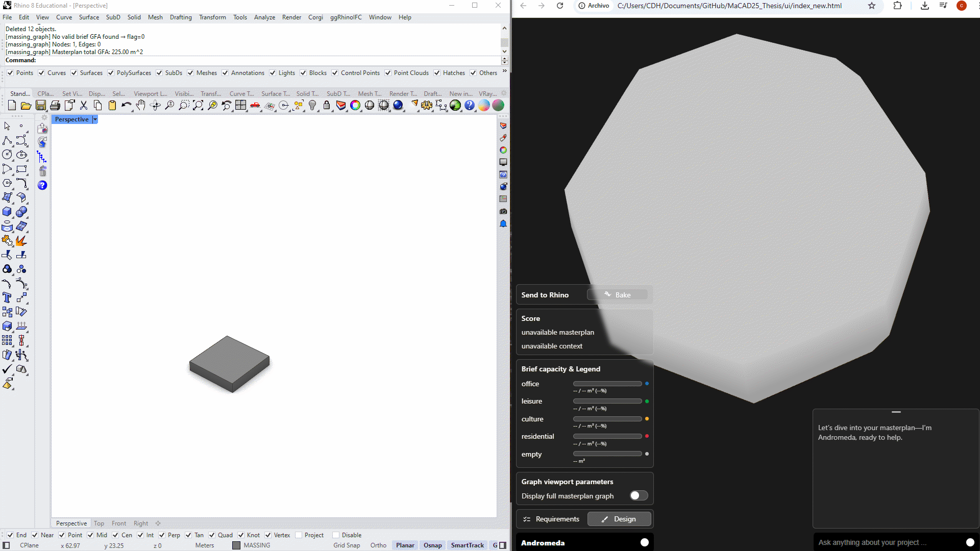The image size is (980, 551).
Task: Click the office capacity bar
Action: tap(607, 384)
